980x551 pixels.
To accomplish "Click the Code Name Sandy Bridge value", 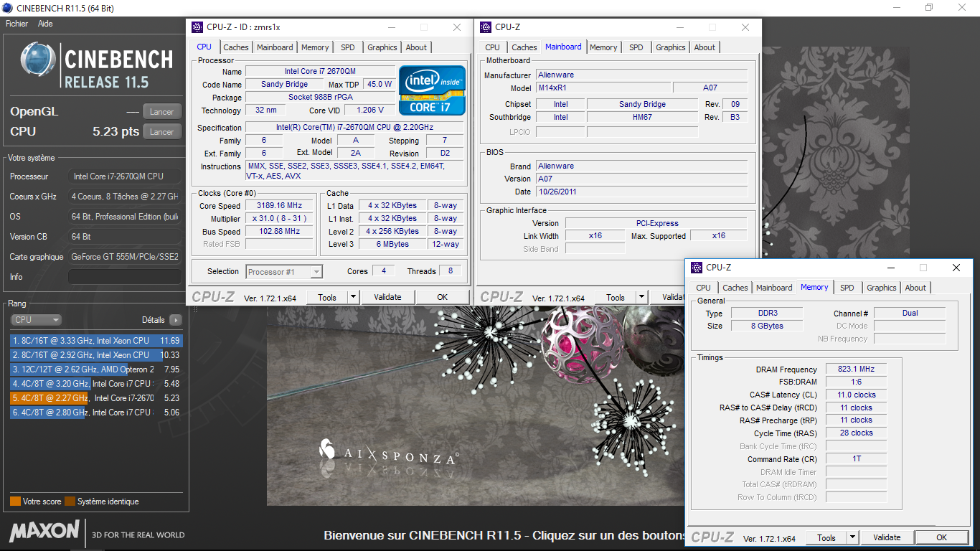I will (284, 85).
